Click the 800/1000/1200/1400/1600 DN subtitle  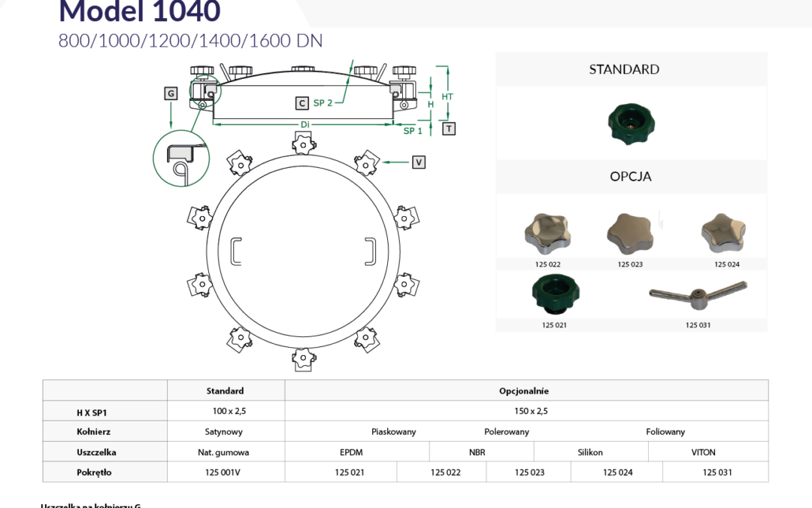[x=190, y=41]
